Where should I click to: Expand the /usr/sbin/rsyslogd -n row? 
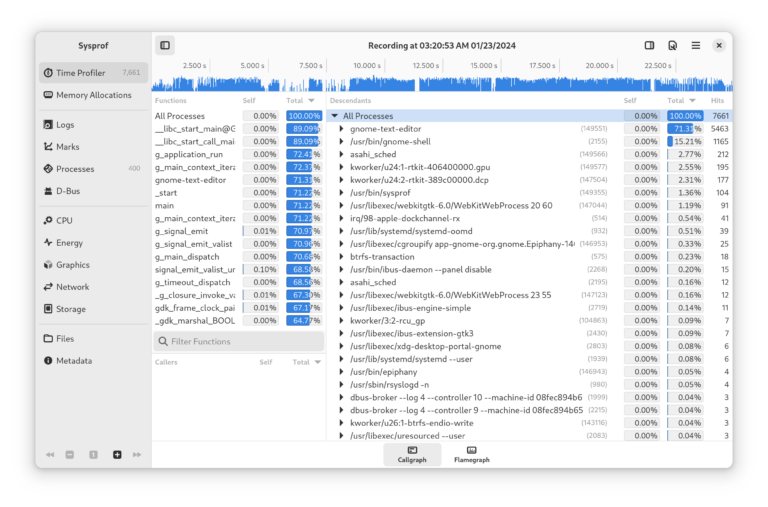[341, 385]
